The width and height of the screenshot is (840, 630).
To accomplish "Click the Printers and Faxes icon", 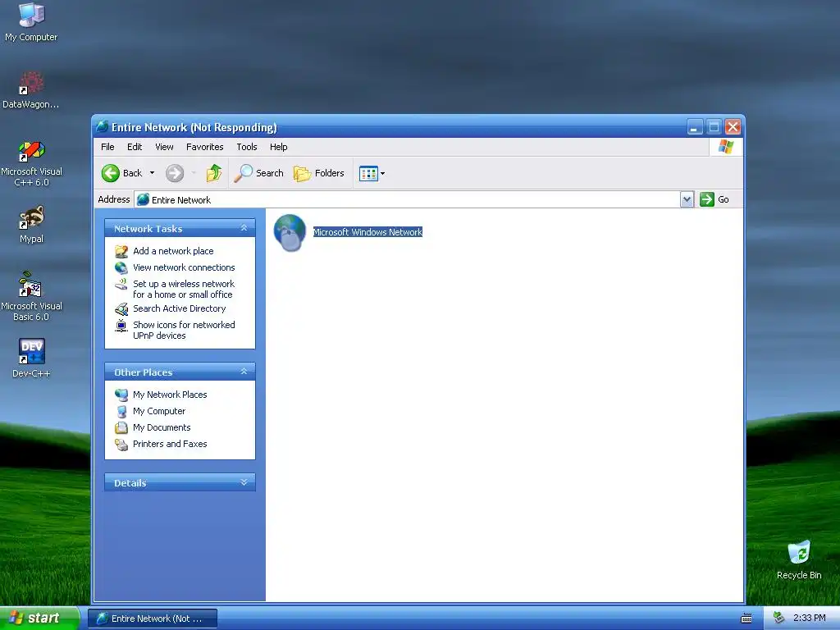I will pos(121,444).
